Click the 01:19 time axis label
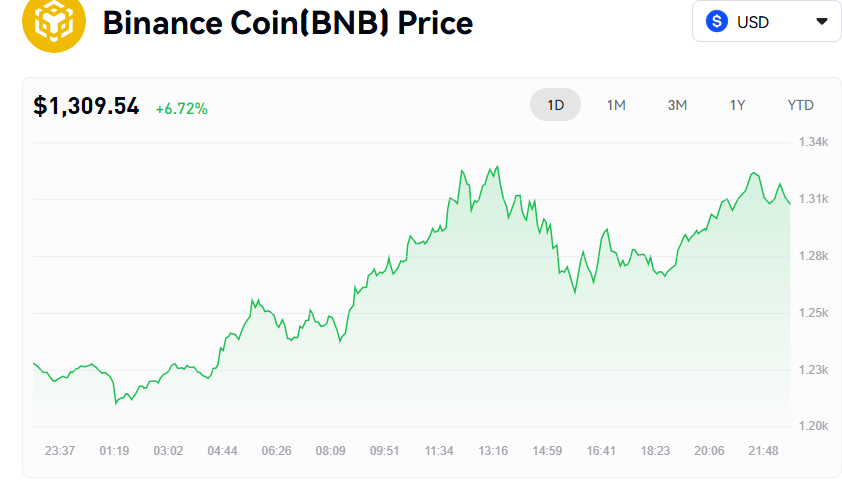842x480 pixels. pos(114,451)
